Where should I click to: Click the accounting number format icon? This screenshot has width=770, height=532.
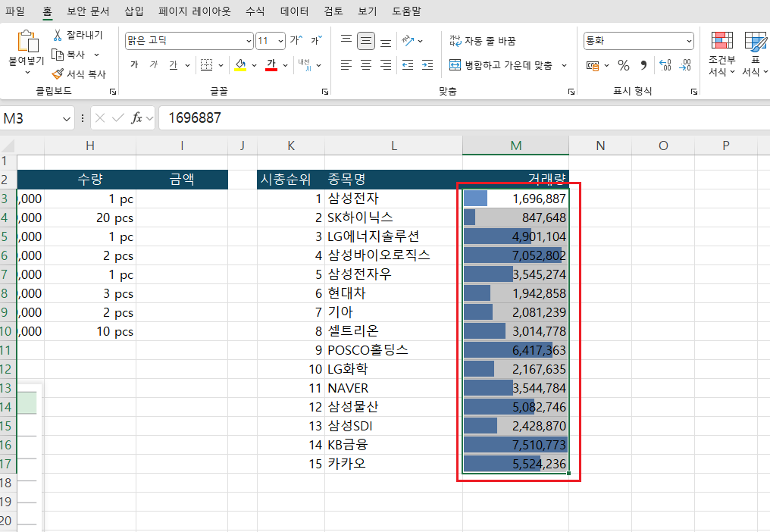pos(593,65)
